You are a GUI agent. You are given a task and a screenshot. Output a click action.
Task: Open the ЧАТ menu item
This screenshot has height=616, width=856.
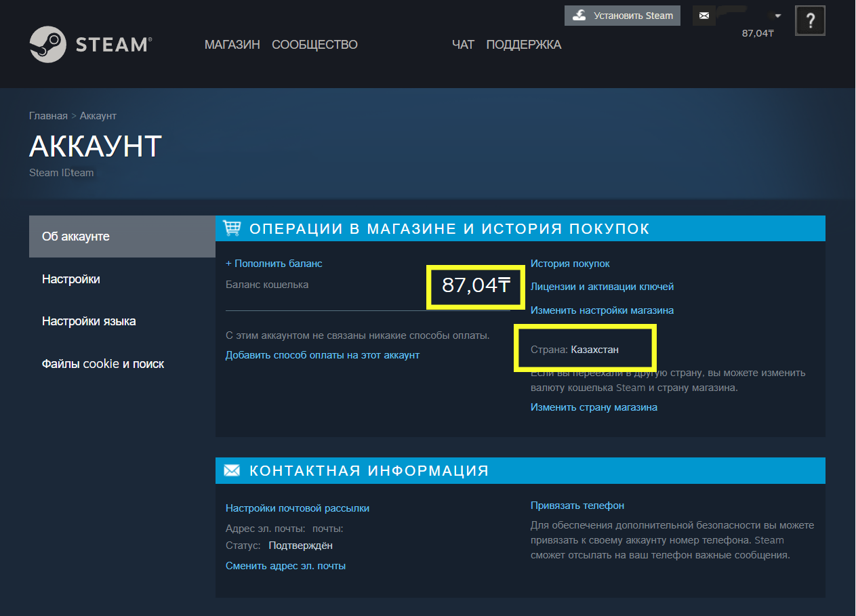pyautogui.click(x=463, y=45)
